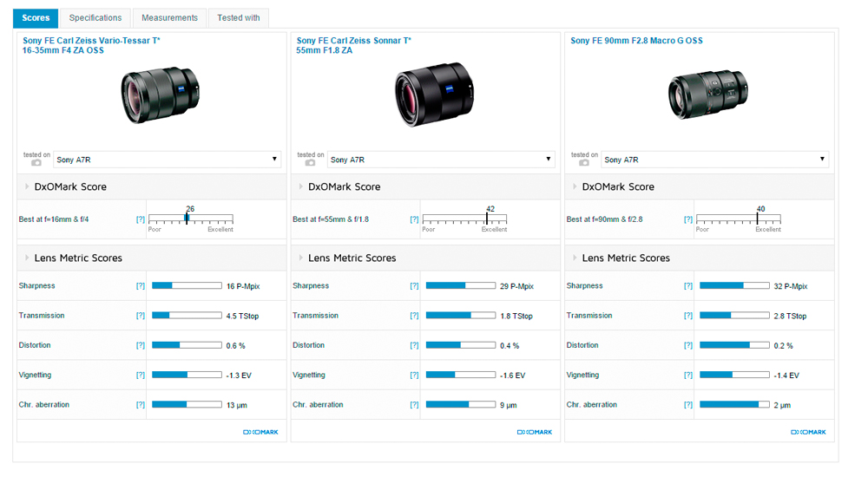Image resolution: width=868 pixels, height=477 pixels.
Task: Open the Sony A7R dropdown for 90mm Macro lens
Action: (714, 160)
